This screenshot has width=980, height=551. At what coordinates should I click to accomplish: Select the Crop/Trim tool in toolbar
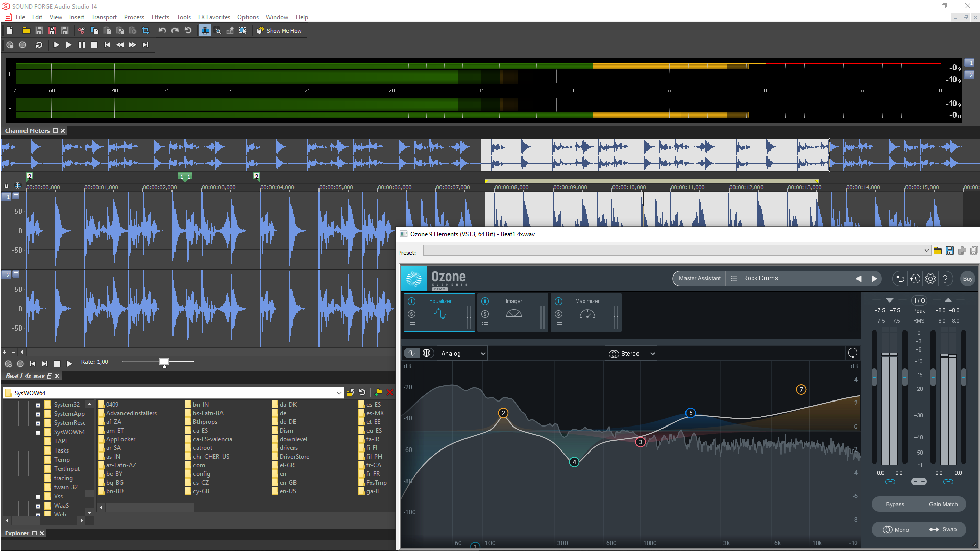coord(145,31)
